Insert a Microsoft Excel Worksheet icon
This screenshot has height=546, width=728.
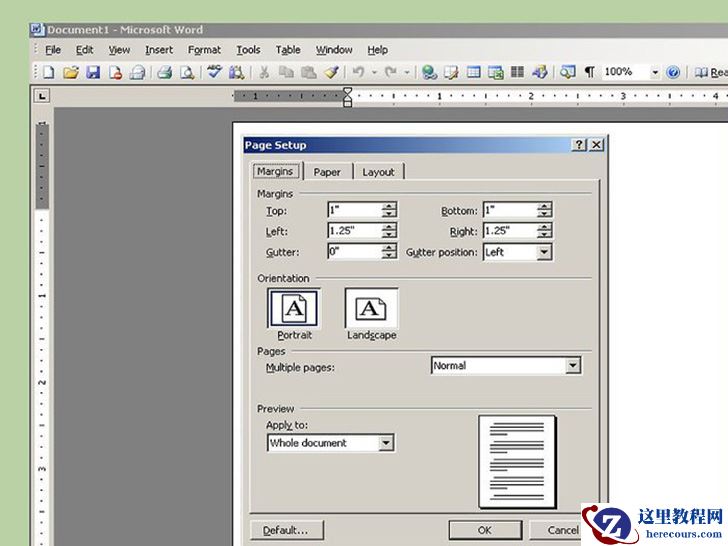tap(496, 72)
